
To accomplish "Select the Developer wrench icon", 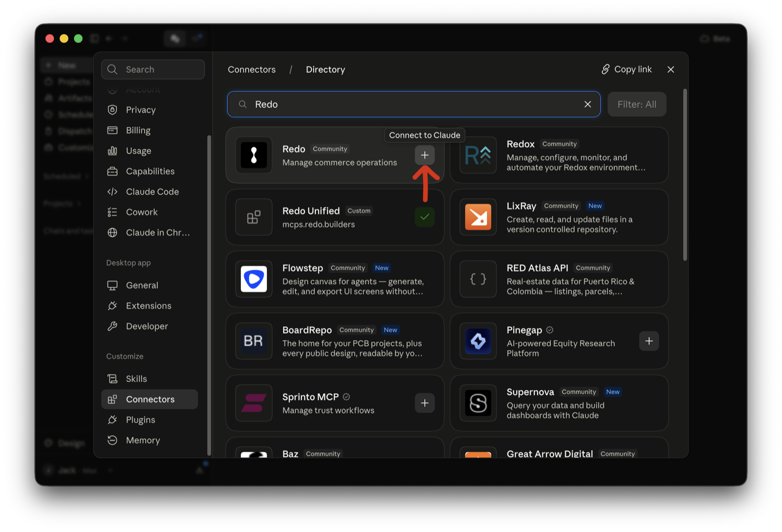I will point(112,326).
